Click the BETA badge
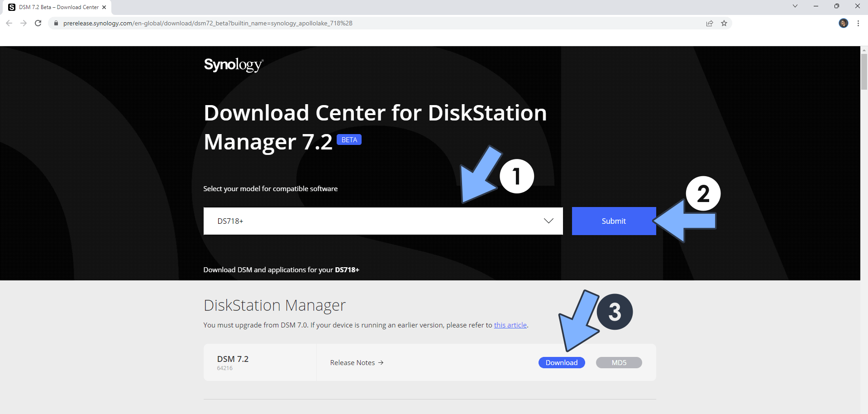Viewport: 868px width, 414px height. coord(349,140)
